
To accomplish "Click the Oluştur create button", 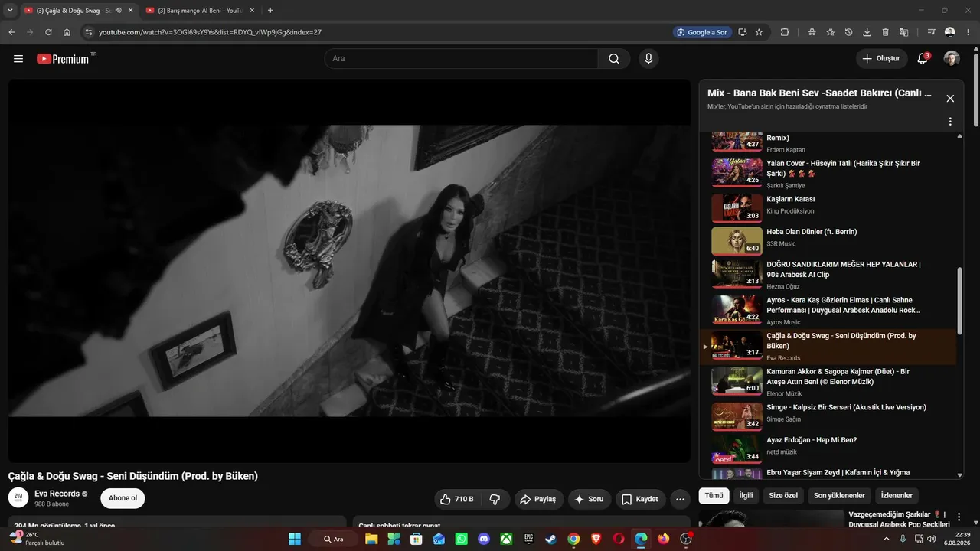I will click(881, 59).
